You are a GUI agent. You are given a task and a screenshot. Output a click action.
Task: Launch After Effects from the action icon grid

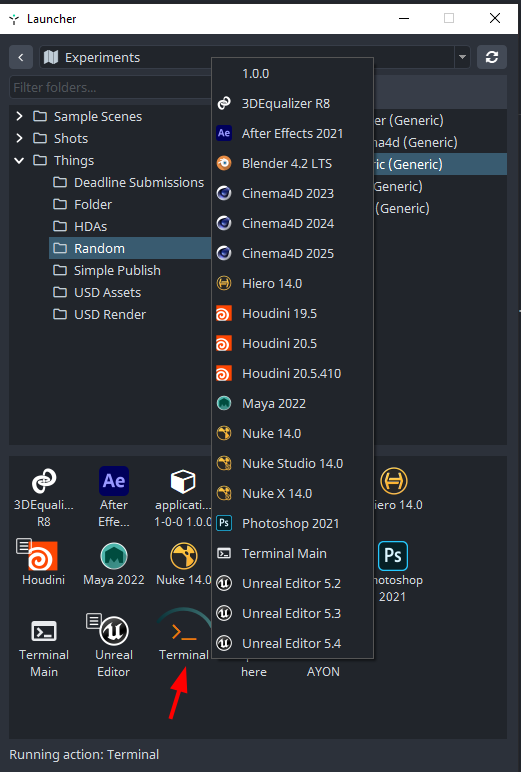coord(114,481)
